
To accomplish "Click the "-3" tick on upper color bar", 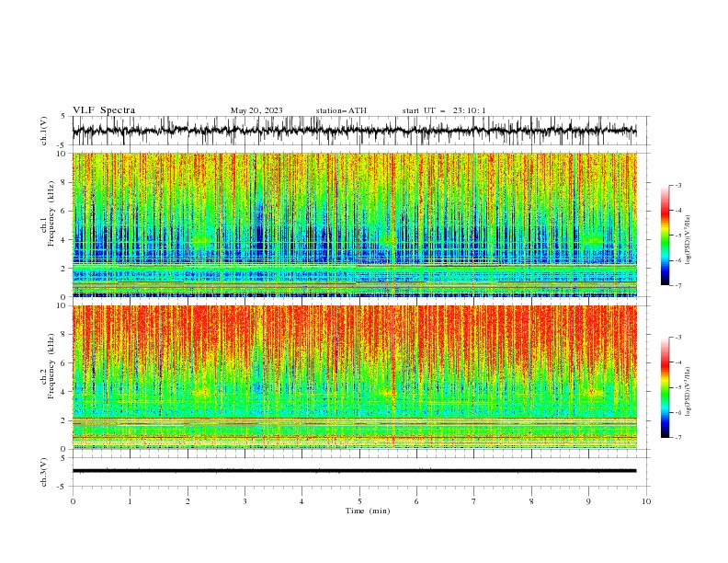I will 678,185.
